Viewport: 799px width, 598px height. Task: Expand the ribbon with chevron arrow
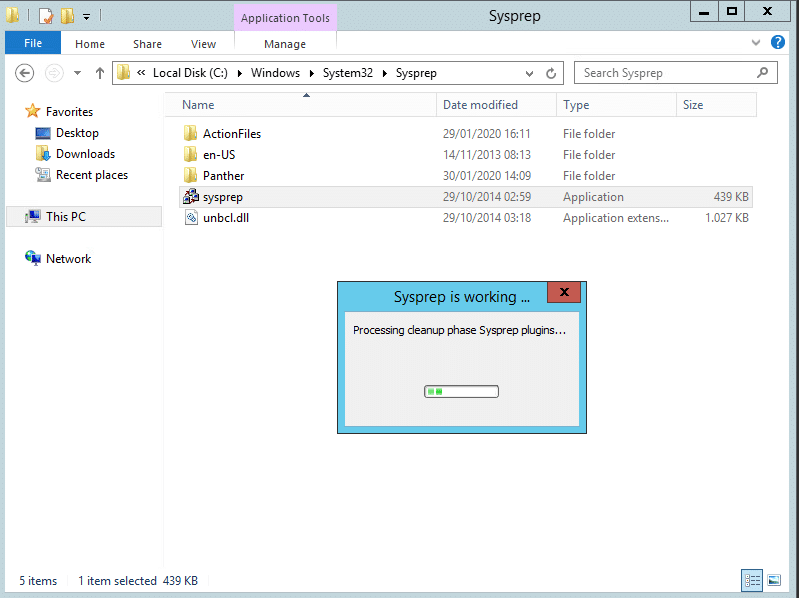point(756,43)
